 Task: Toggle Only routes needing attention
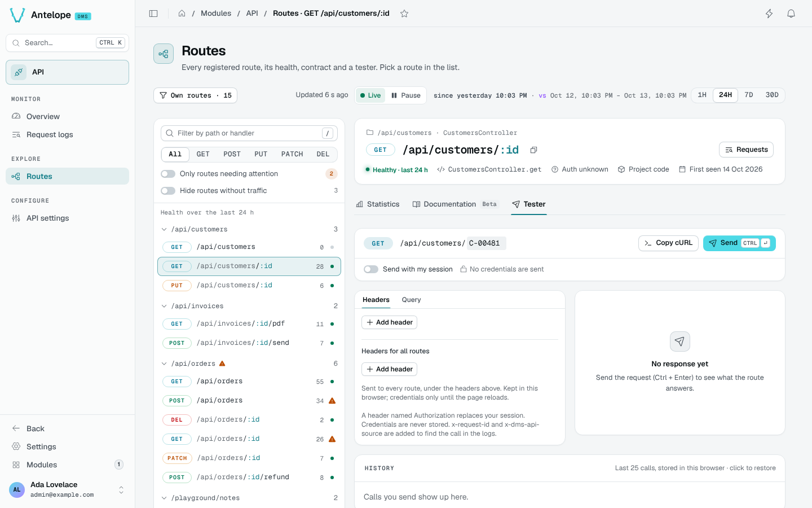point(168,174)
